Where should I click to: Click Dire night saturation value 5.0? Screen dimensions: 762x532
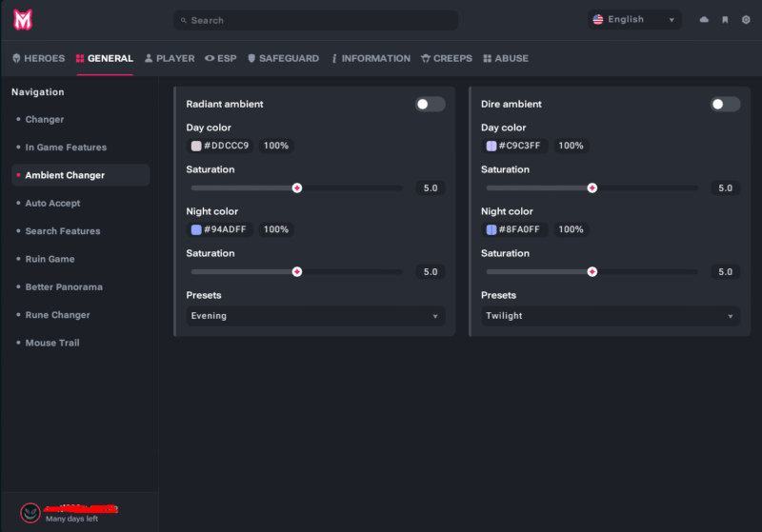point(726,272)
